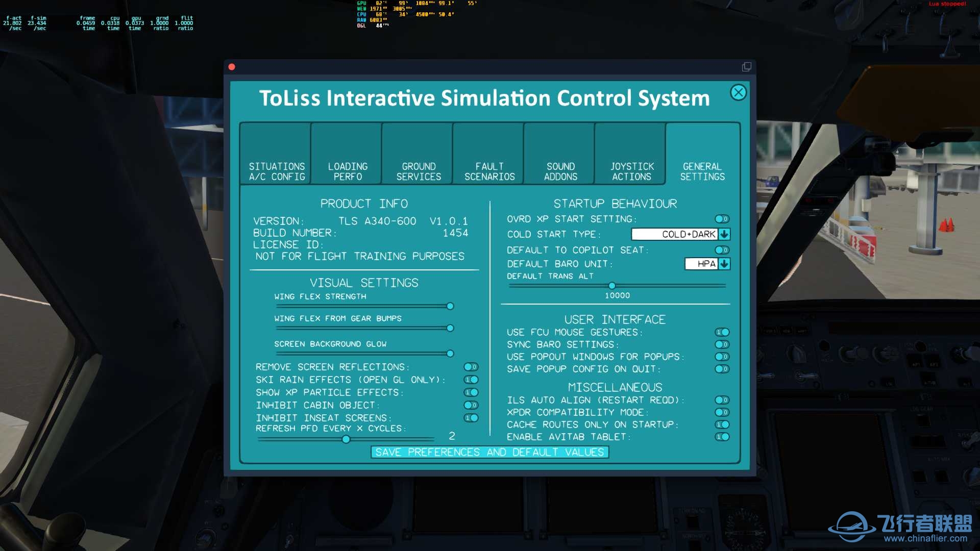Click red dot to close window

pos(232,67)
